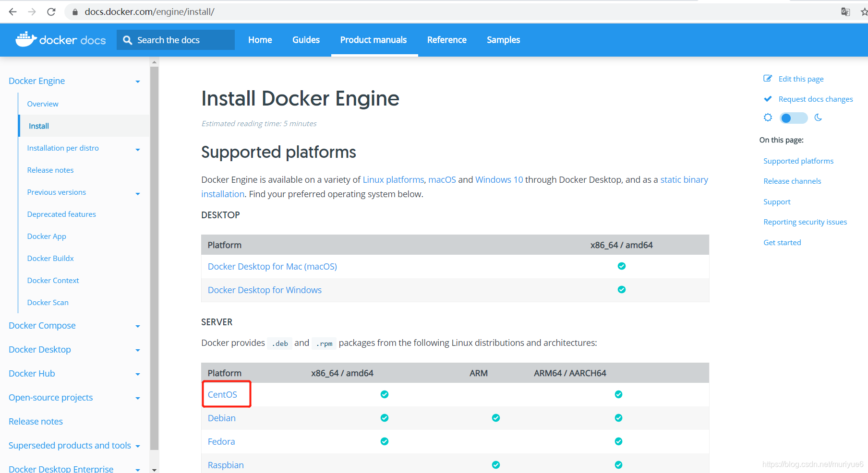Click the sidebar scrollbar up arrow

pyautogui.click(x=154, y=62)
